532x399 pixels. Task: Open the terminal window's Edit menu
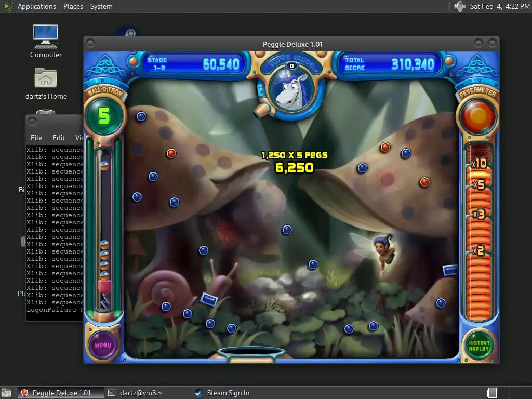click(x=58, y=138)
